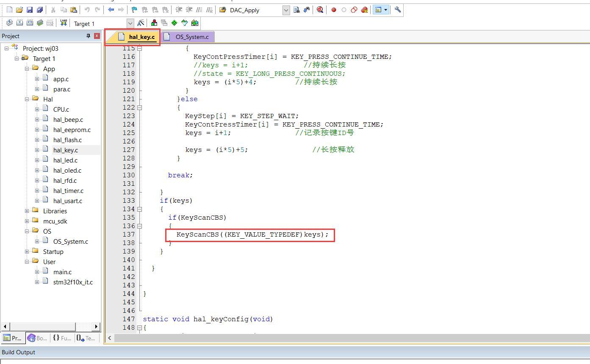The width and height of the screenshot is (590, 364).
Task: Select OS_System.c in the project tree
Action: pos(71,241)
